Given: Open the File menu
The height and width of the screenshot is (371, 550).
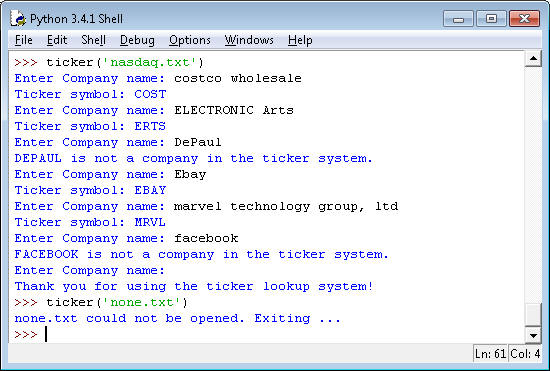Looking at the screenshot, I should point(24,40).
